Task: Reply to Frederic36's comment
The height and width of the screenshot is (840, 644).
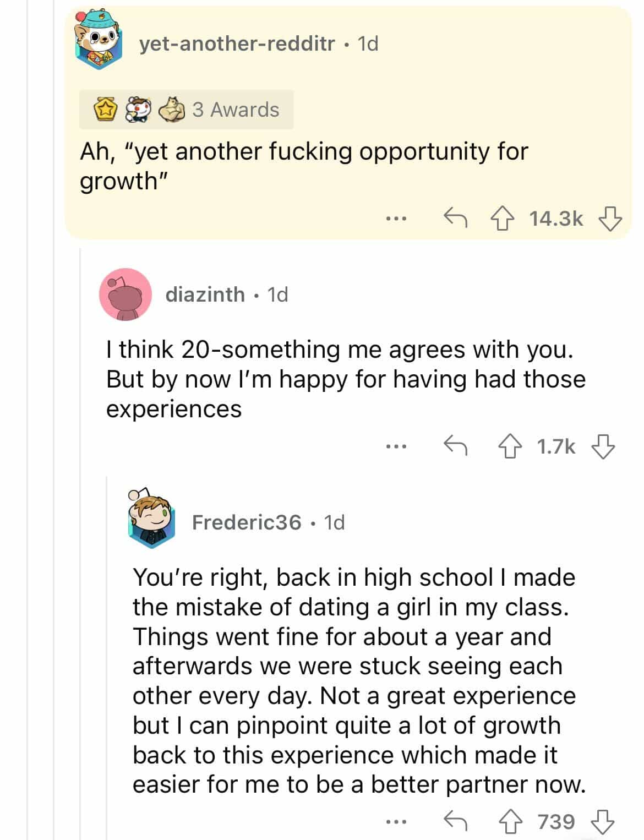Action: 455,821
